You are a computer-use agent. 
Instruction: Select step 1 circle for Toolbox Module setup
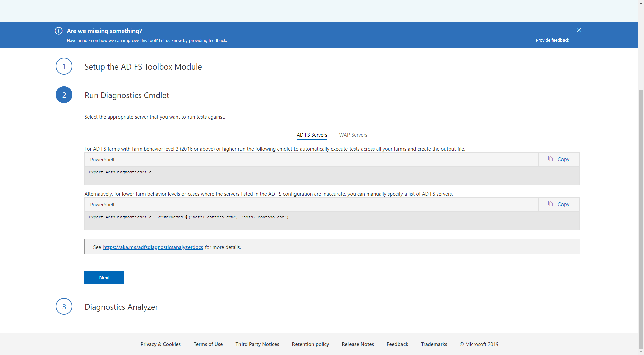tap(64, 66)
